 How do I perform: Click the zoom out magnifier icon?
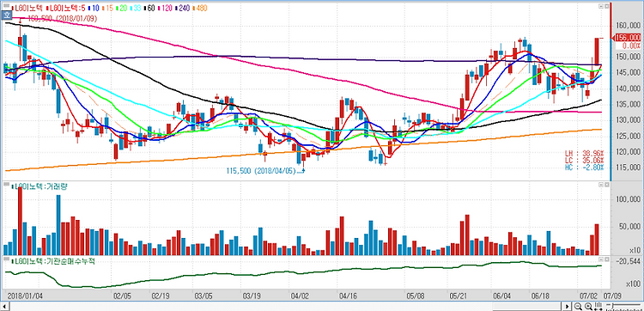578,307
